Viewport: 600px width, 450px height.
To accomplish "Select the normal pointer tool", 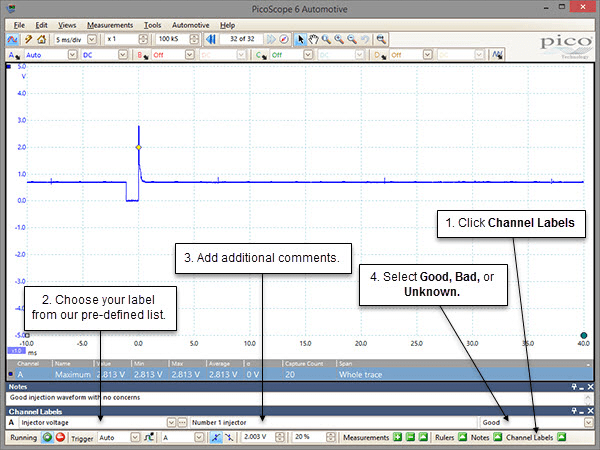I will (300, 39).
